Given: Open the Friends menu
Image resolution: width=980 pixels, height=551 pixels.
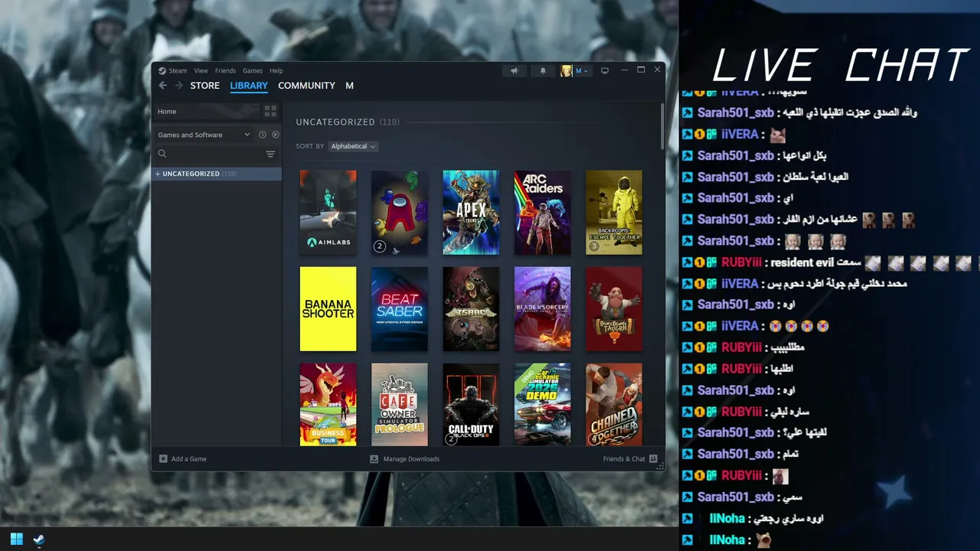Looking at the screenshot, I should tap(225, 70).
